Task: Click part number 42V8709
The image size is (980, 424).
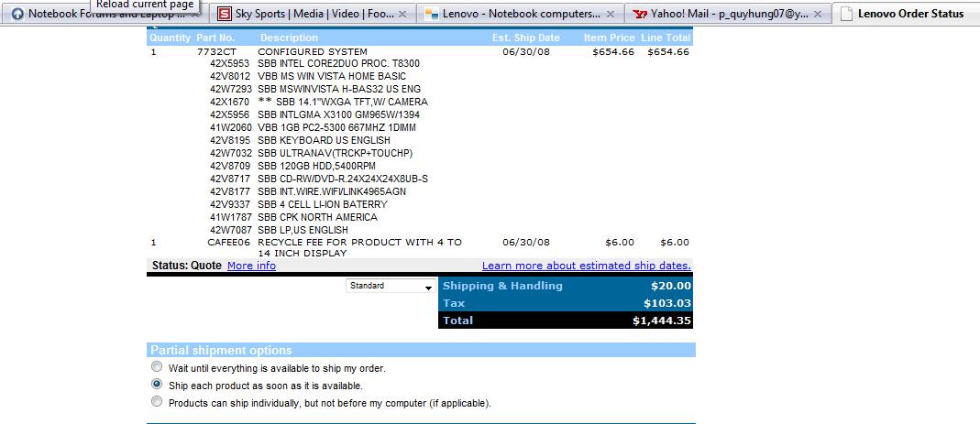Action: (x=230, y=166)
